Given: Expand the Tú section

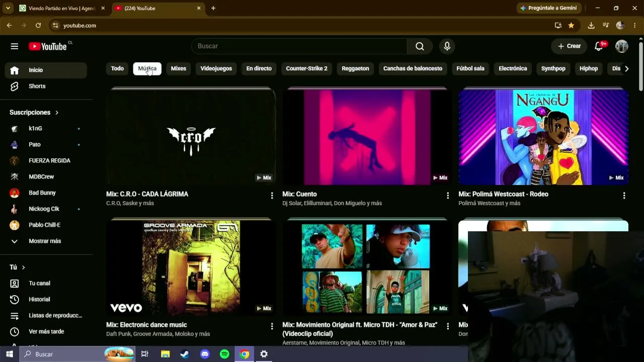Looking at the screenshot, I should 18,267.
